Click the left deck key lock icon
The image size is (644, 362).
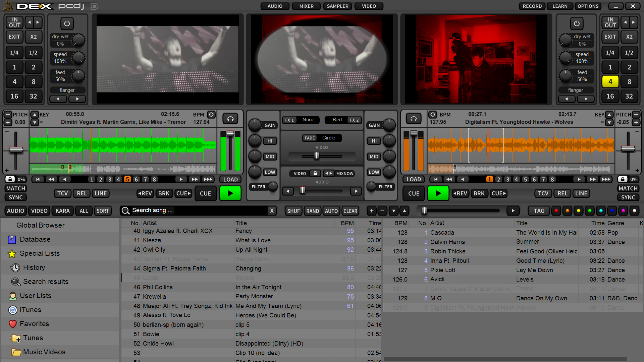pyautogui.click(x=10, y=179)
